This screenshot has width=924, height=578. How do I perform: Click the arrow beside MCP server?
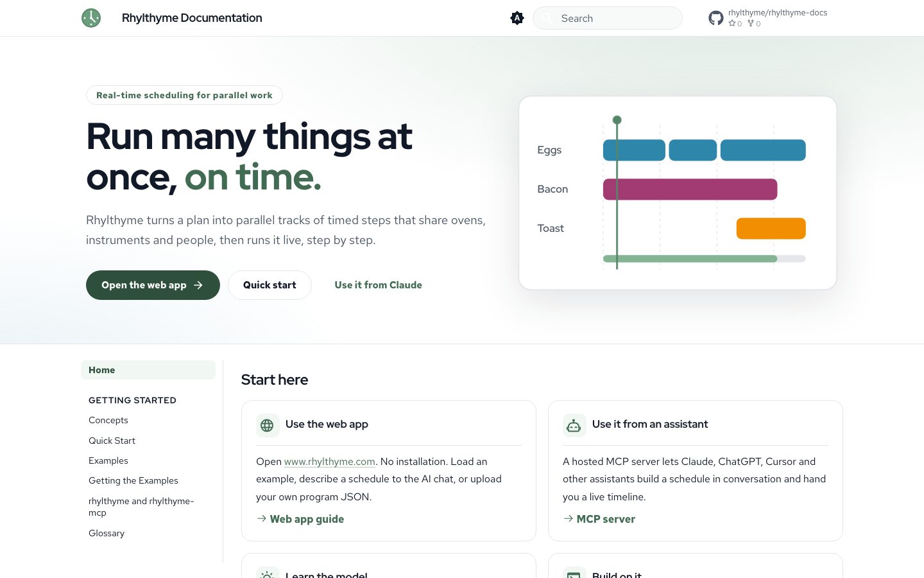[x=569, y=518]
